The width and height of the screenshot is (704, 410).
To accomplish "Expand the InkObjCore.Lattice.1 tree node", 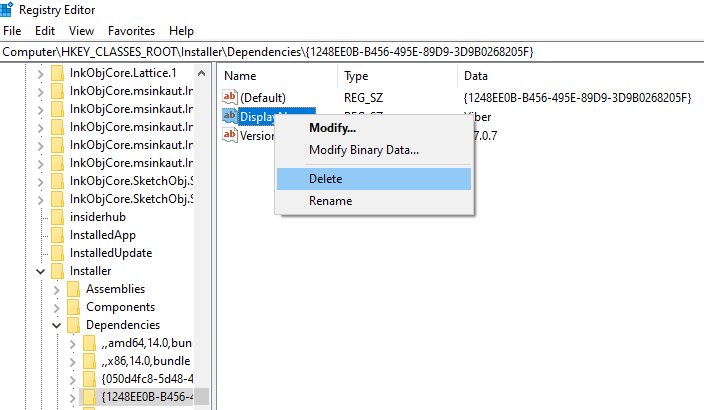I will point(41,73).
